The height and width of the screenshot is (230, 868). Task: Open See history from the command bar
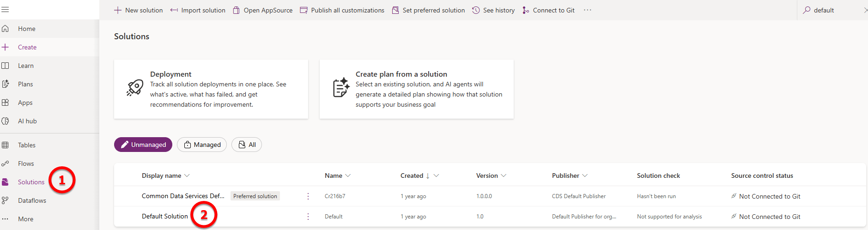pos(493,10)
